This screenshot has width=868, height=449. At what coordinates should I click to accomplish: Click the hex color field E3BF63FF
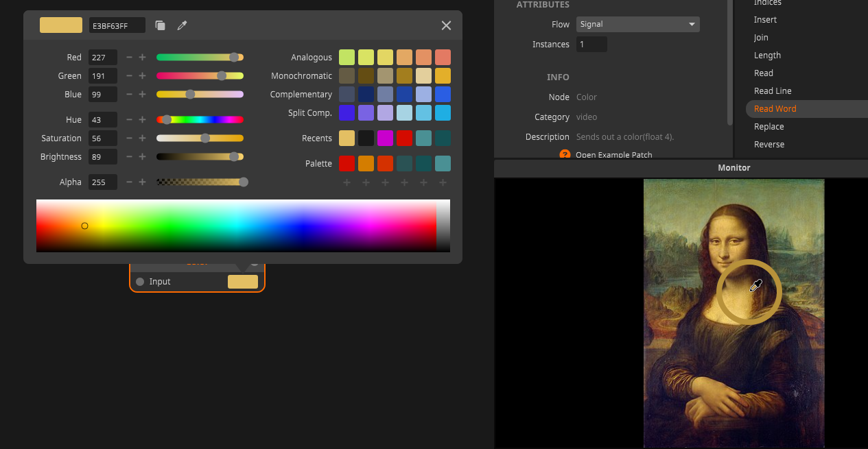[x=117, y=25]
